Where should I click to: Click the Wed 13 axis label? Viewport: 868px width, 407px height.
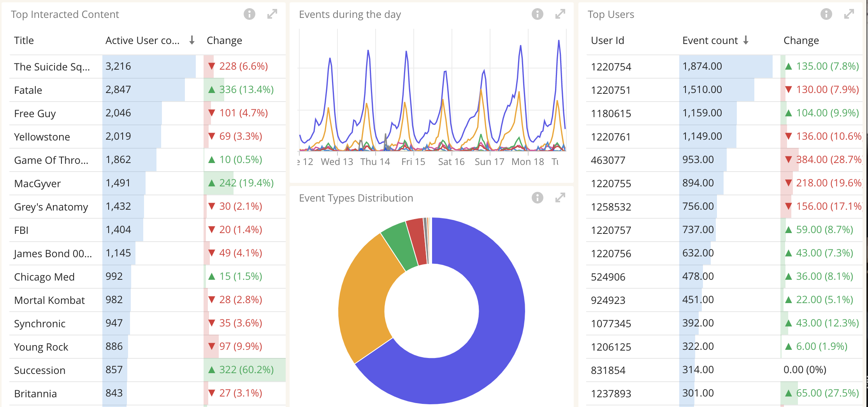pyautogui.click(x=337, y=162)
